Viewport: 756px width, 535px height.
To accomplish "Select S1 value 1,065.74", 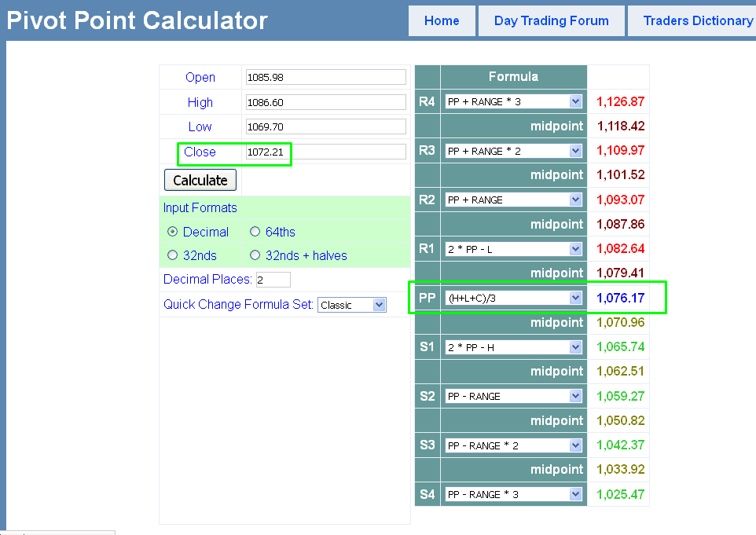I will tap(621, 346).
